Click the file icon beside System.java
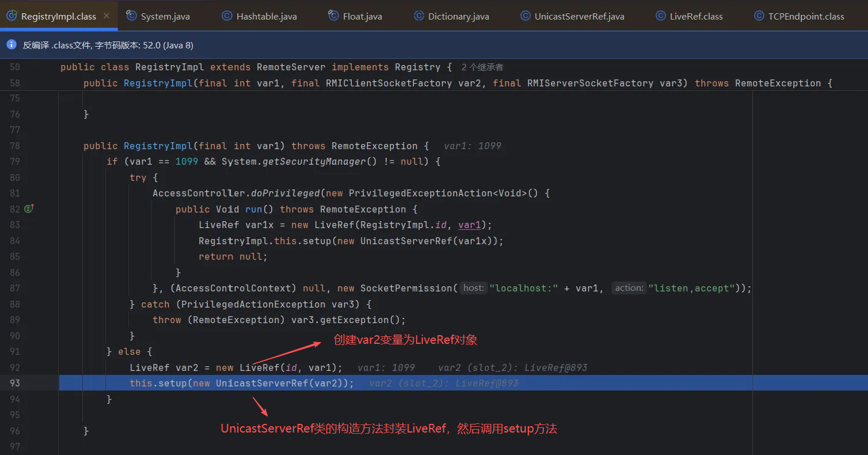Viewport: 868px width, 455px height. pyautogui.click(x=131, y=16)
